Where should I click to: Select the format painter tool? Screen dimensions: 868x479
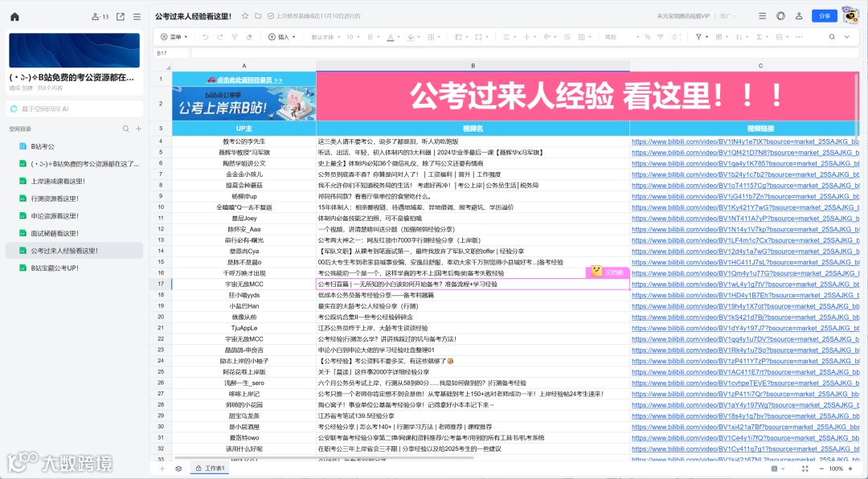click(235, 37)
